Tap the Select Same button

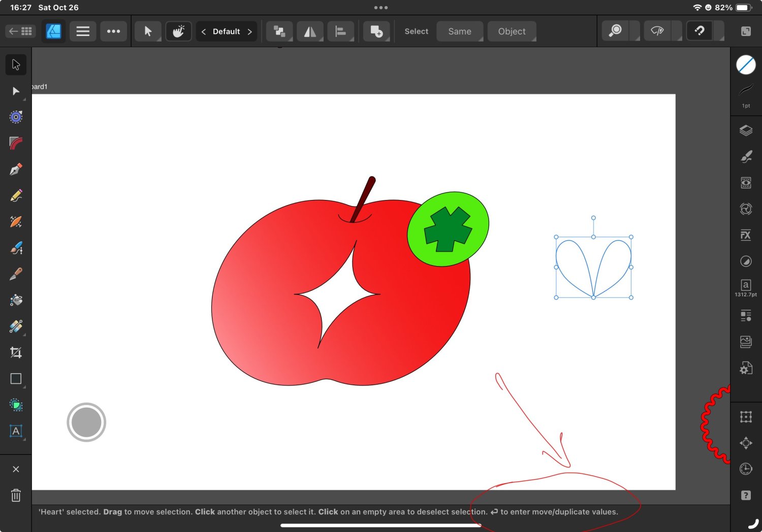[x=460, y=31]
